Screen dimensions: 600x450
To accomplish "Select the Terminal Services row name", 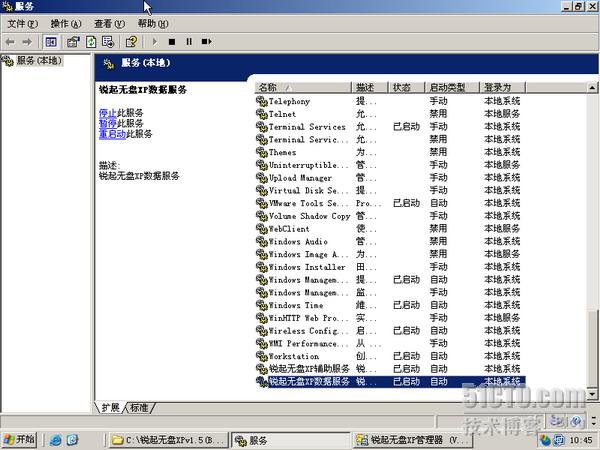I will click(307, 127).
